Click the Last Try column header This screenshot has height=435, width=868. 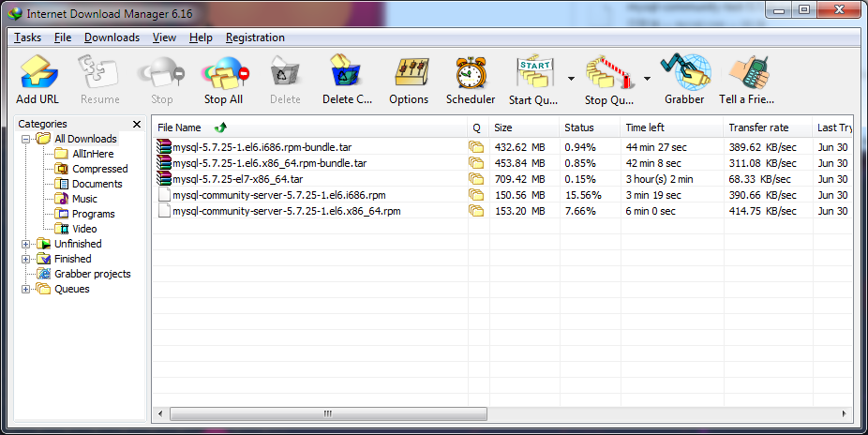point(832,127)
